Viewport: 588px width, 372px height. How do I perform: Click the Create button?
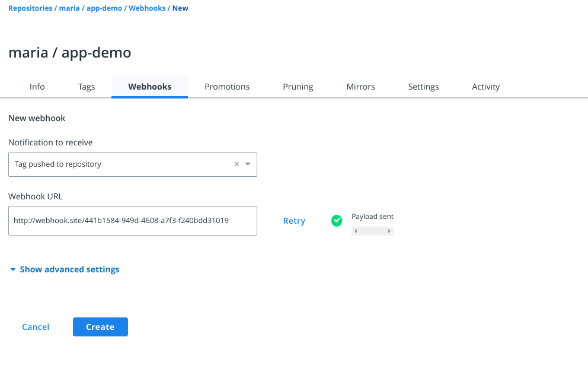pyautogui.click(x=100, y=327)
